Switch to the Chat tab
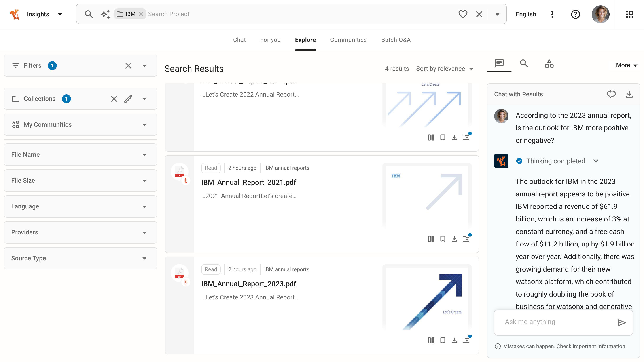The image size is (644, 362). click(x=239, y=40)
